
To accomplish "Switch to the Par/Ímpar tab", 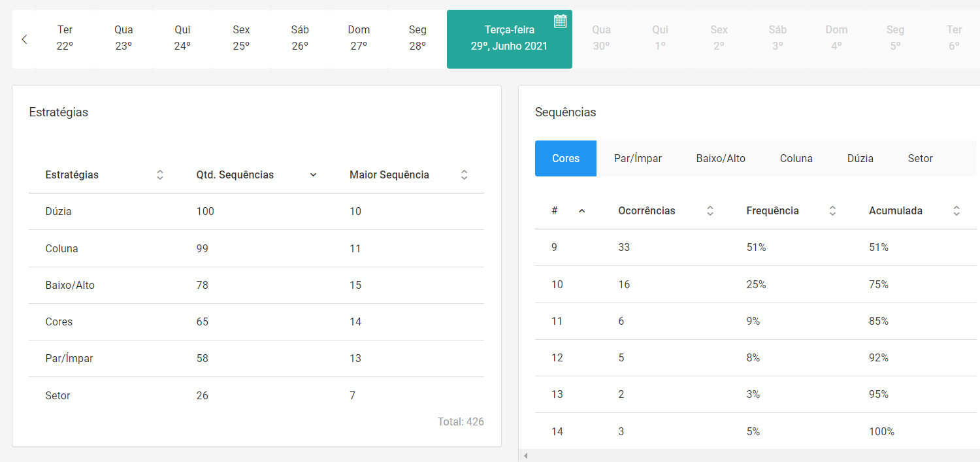I will pyautogui.click(x=638, y=159).
